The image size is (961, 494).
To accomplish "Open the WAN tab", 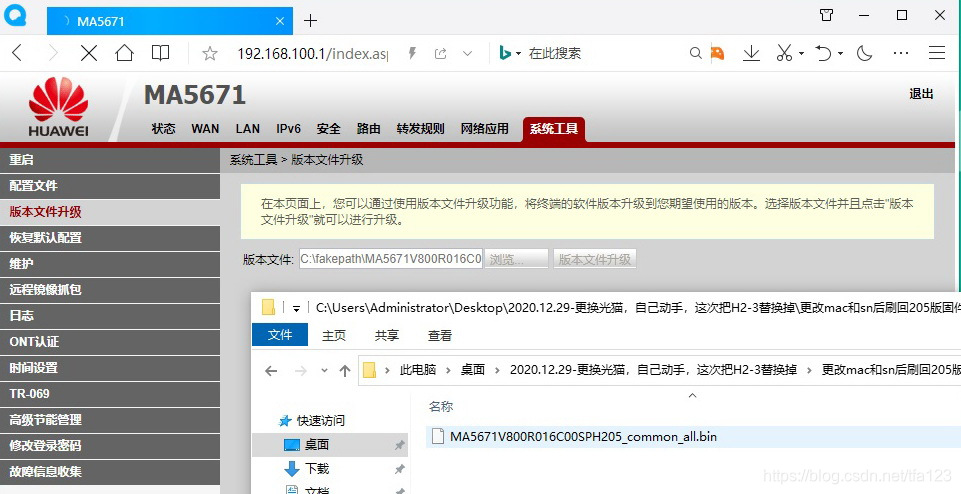I will pos(205,129).
